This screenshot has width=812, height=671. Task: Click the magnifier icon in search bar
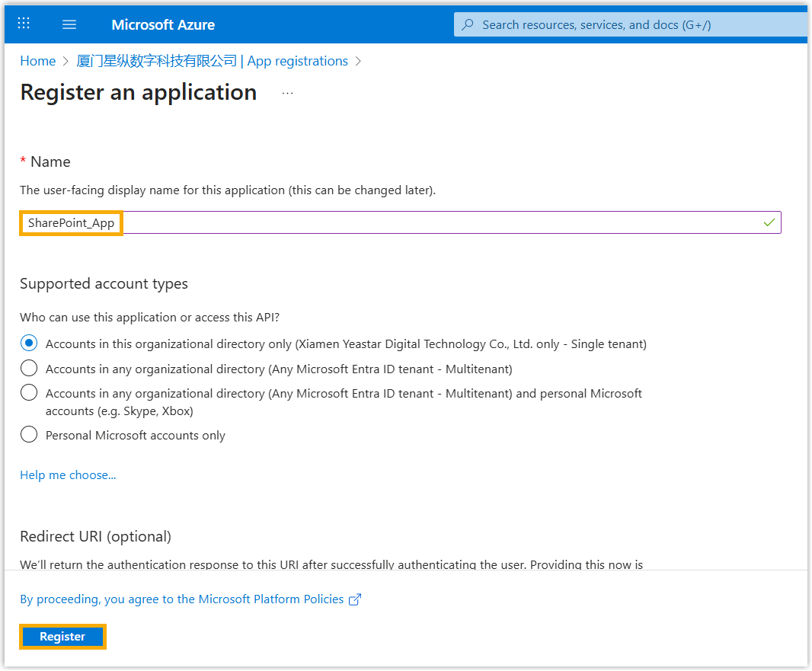point(468,24)
